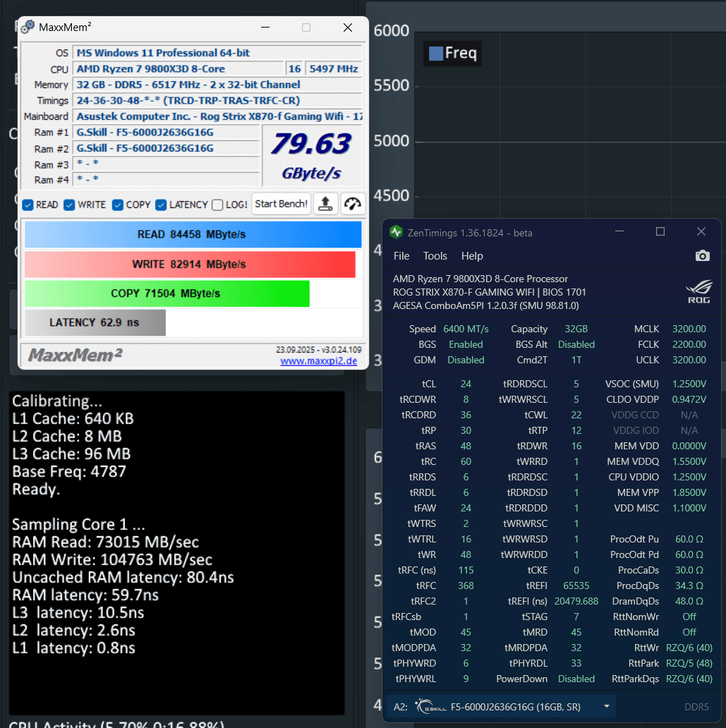The height and width of the screenshot is (728, 726).
Task: Click the speedometer gauge icon in MaxxMem
Action: 353,204
